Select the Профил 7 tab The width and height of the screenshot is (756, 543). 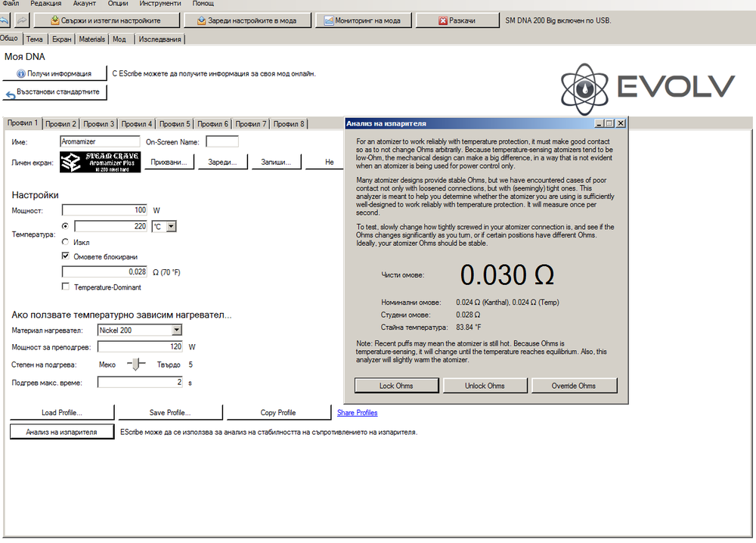251,124
